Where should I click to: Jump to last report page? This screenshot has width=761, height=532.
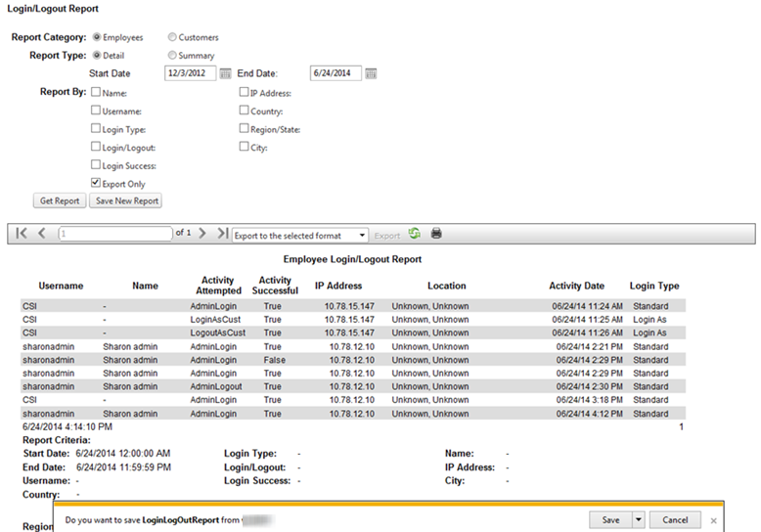coord(222,235)
